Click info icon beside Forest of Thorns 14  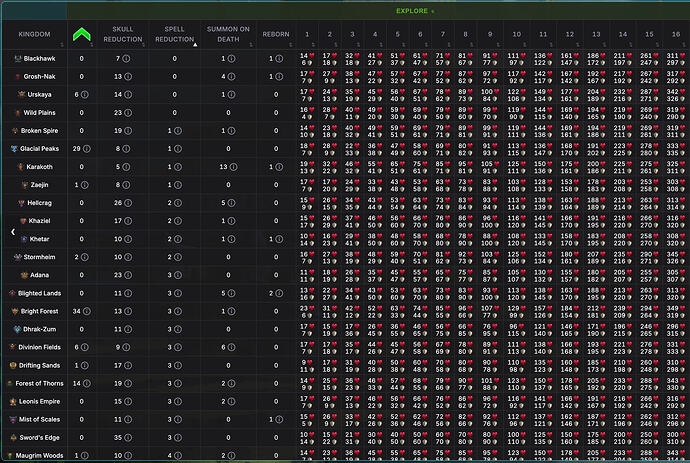tap(87, 383)
